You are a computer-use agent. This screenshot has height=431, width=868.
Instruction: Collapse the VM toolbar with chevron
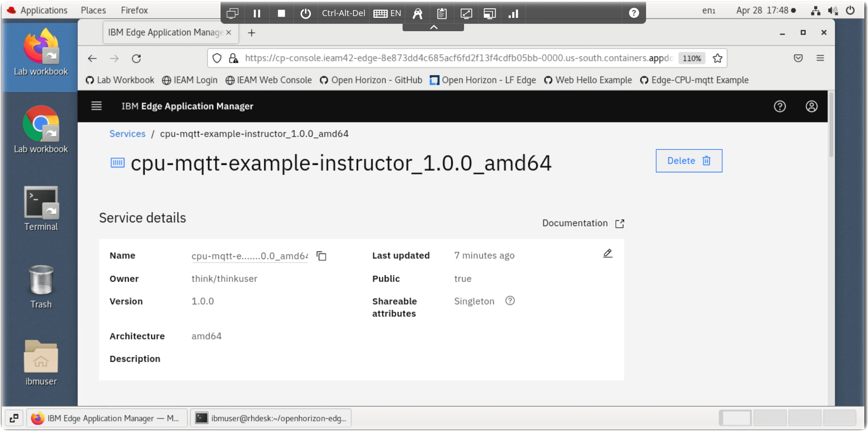pos(433,28)
